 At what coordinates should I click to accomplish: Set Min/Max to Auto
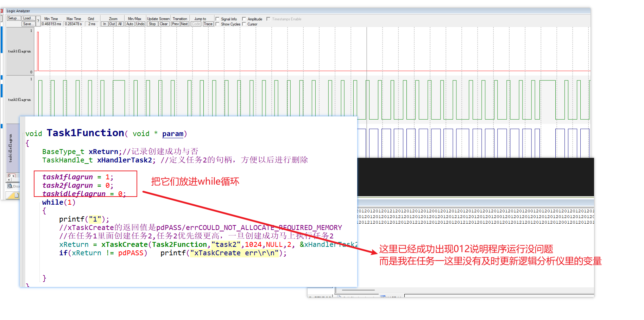(130, 24)
